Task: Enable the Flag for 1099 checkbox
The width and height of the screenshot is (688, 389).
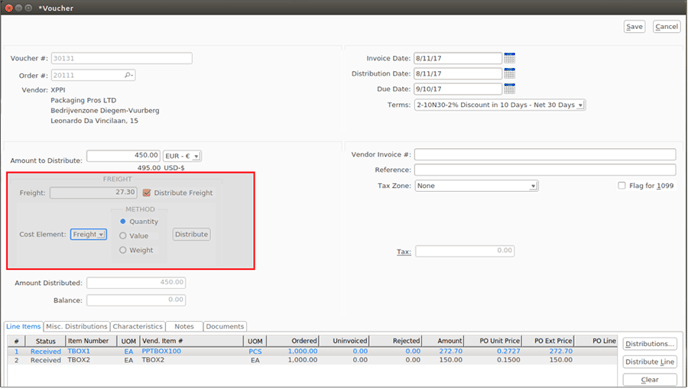Action: (622, 186)
